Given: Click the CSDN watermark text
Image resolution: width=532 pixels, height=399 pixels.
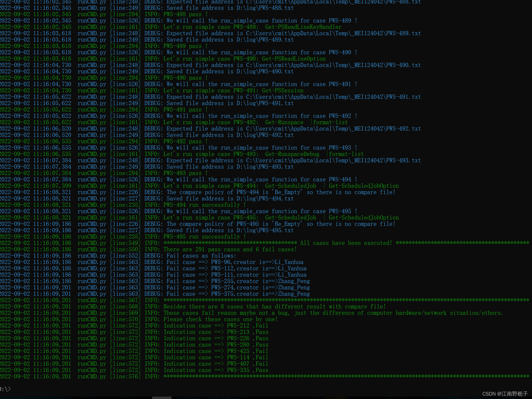Looking at the screenshot, I should point(505,394).
